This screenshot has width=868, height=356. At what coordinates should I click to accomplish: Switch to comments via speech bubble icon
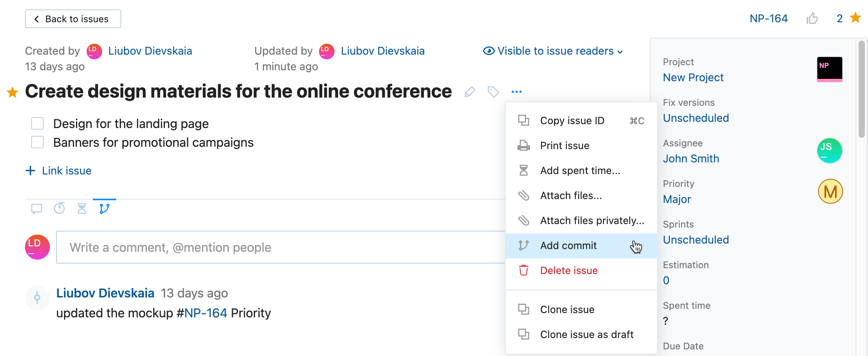pos(36,209)
